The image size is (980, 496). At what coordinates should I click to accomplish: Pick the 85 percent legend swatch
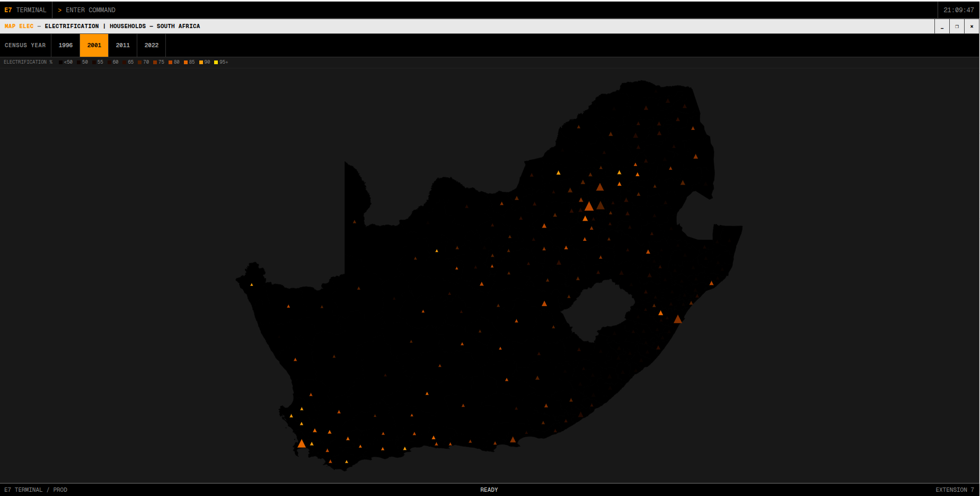186,63
